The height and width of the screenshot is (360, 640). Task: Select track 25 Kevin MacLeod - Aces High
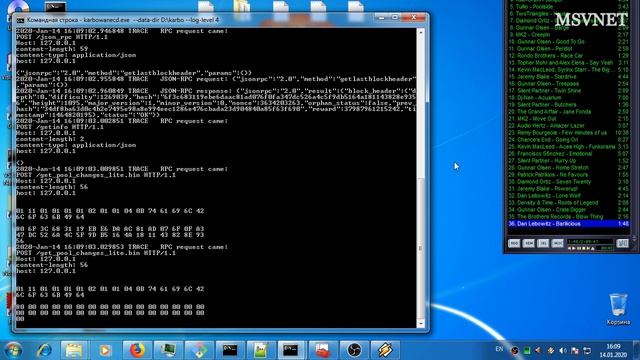click(569, 147)
